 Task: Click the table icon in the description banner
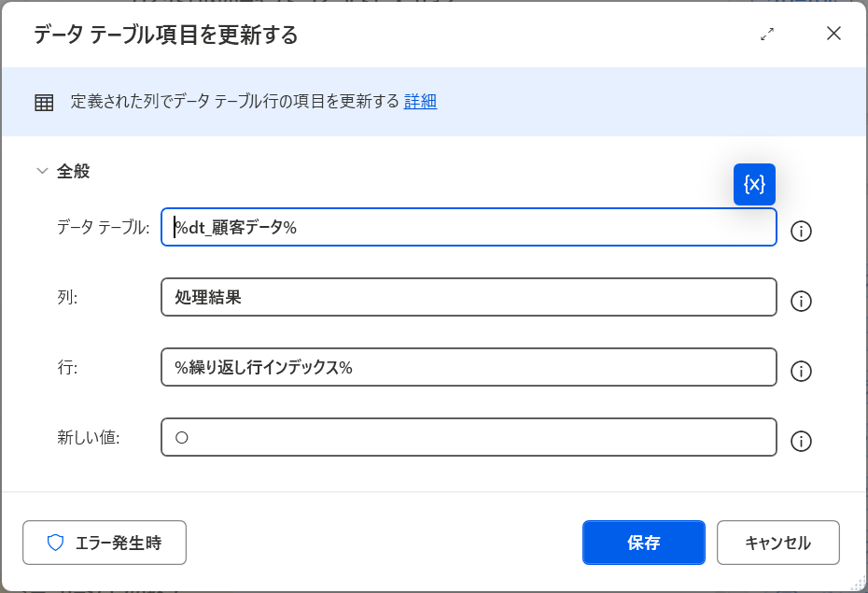click(44, 103)
